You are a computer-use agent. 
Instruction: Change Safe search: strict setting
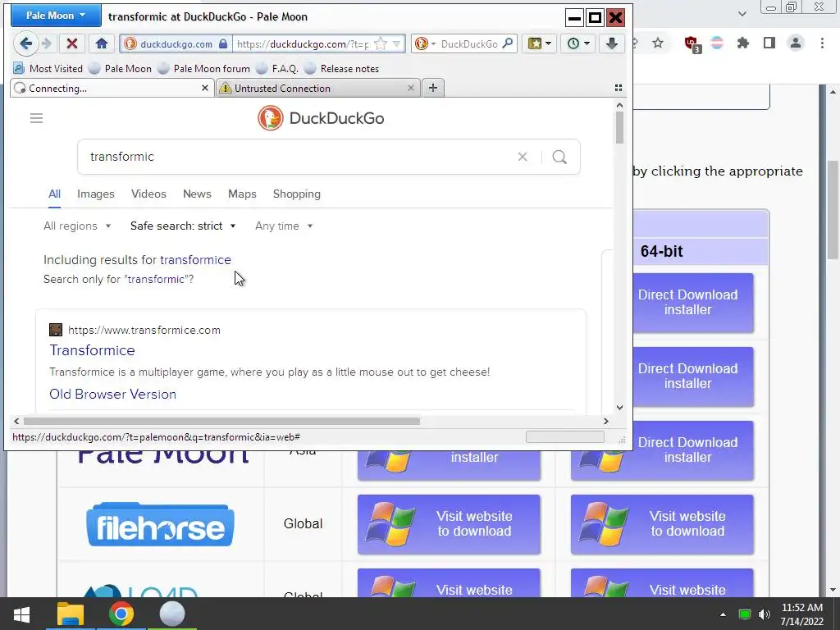point(183,226)
